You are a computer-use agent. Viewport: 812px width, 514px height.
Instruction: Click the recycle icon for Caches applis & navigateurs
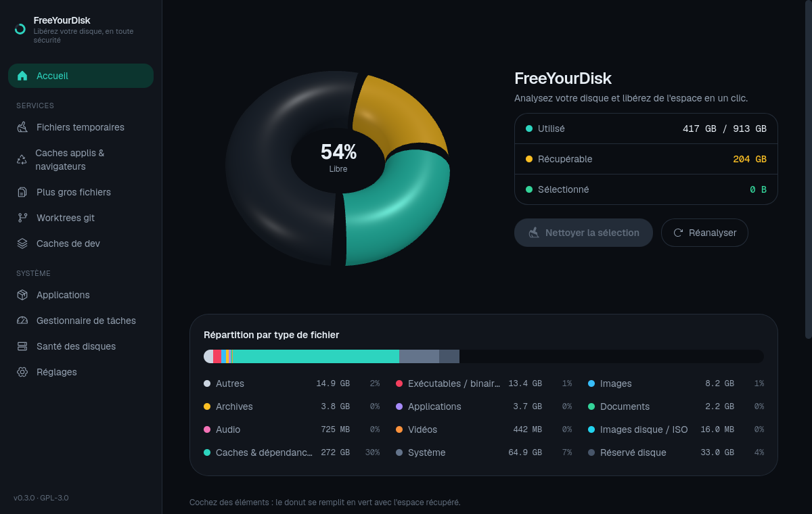22,160
